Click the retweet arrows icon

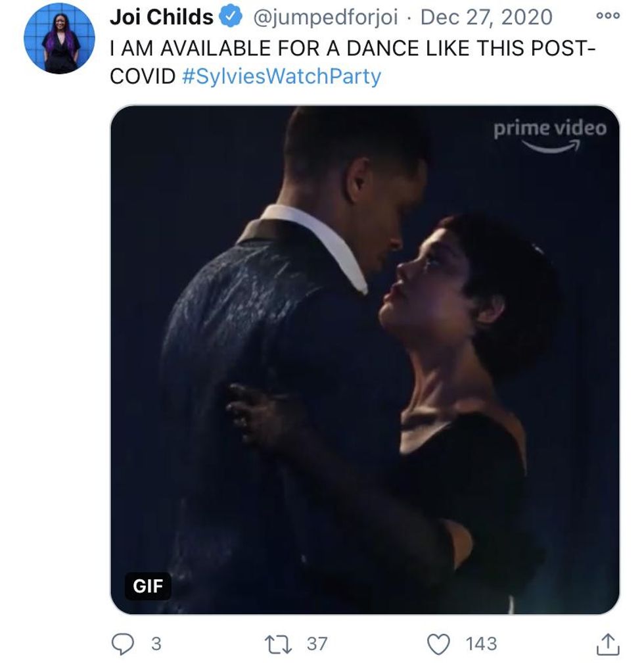pos(283,643)
